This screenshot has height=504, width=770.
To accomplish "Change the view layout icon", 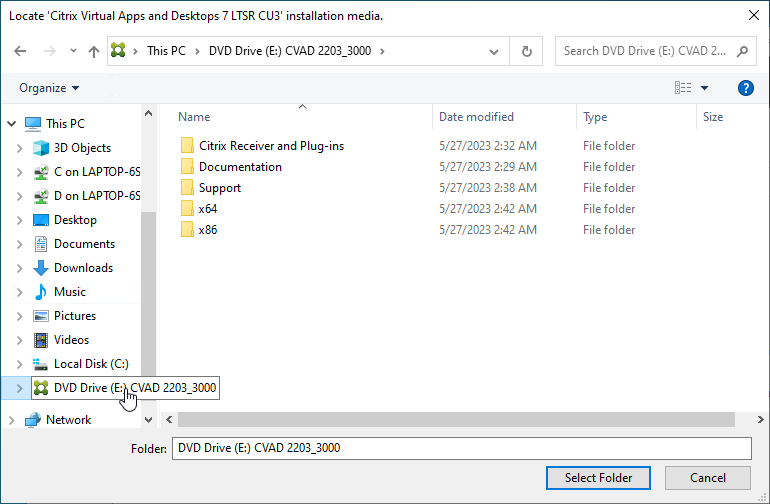I will pos(683,88).
